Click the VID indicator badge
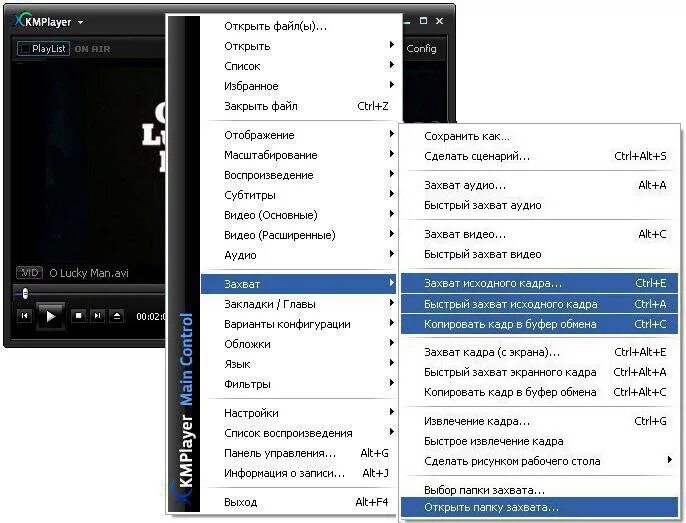The image size is (686, 523). pos(29,273)
